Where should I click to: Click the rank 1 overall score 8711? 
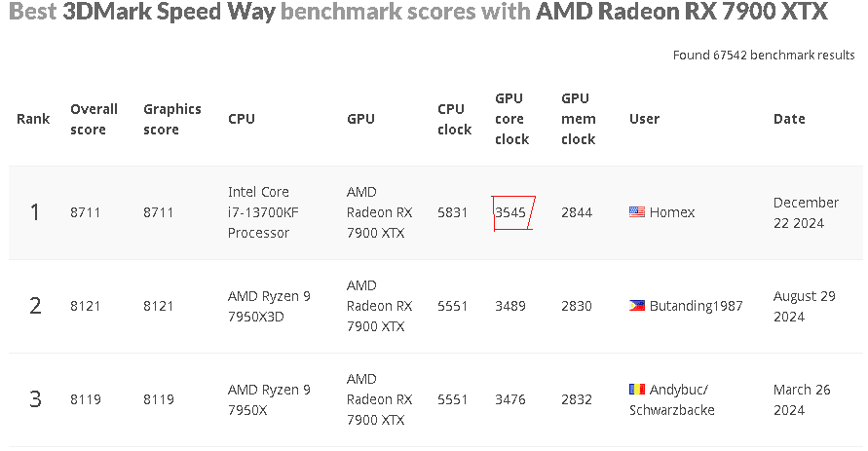click(x=85, y=212)
